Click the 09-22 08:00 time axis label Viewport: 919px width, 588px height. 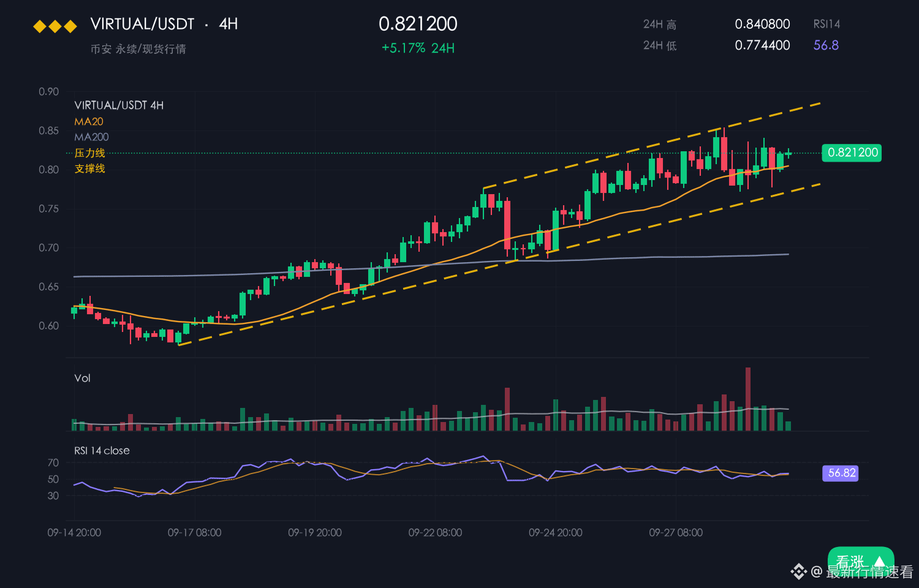435,533
